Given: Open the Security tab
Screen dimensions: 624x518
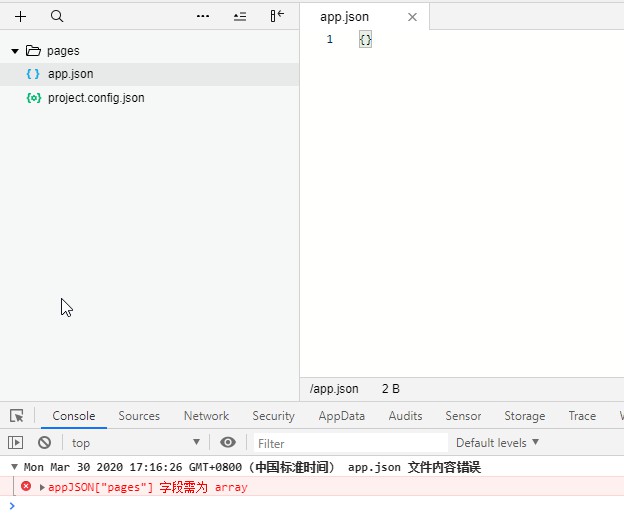Looking at the screenshot, I should [273, 416].
